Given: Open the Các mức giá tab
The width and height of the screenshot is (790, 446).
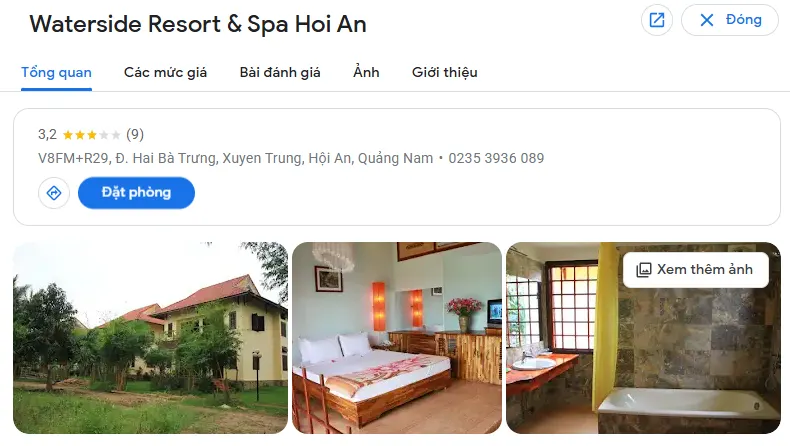Looking at the screenshot, I should pos(165,73).
